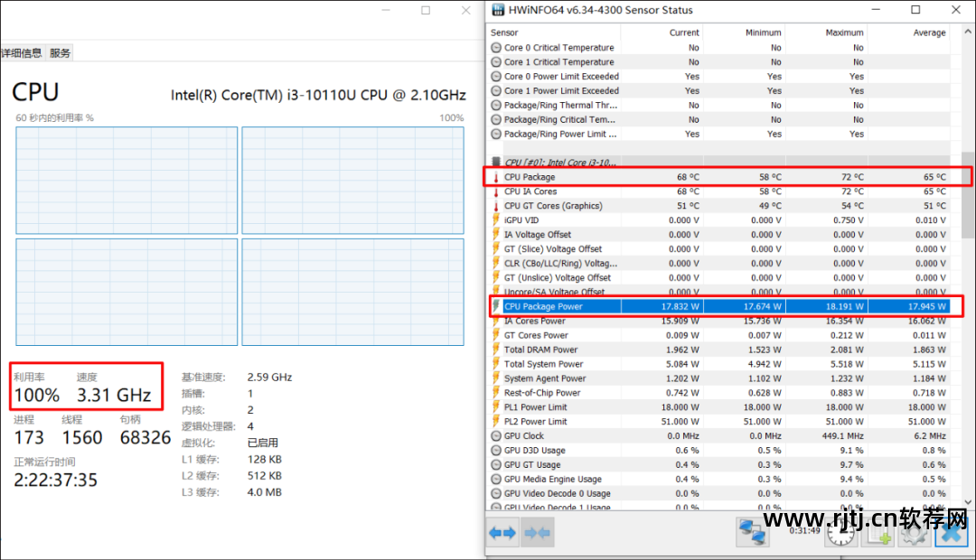
Task: Select the Core 0 Power Limit Exceeded row
Action: pyautogui.click(x=719, y=76)
